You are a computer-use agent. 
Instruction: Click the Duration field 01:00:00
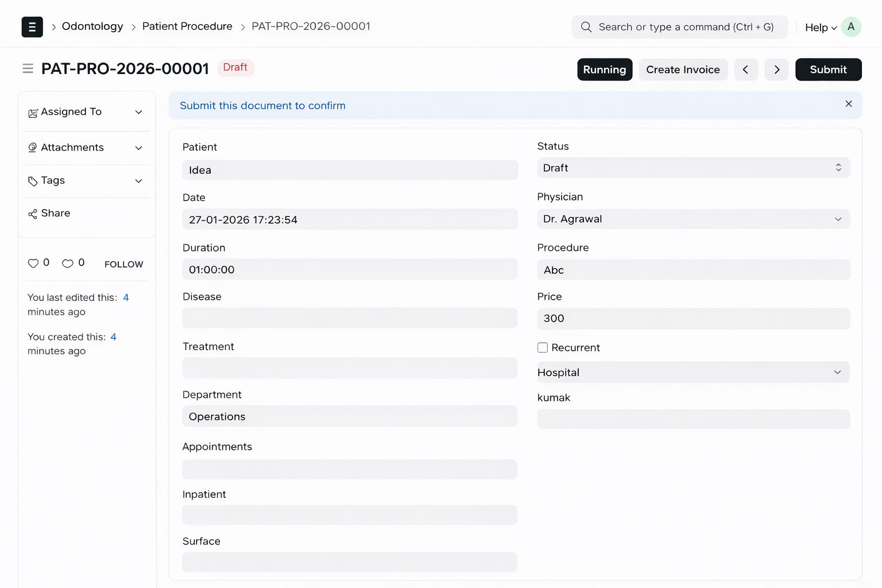[350, 269]
